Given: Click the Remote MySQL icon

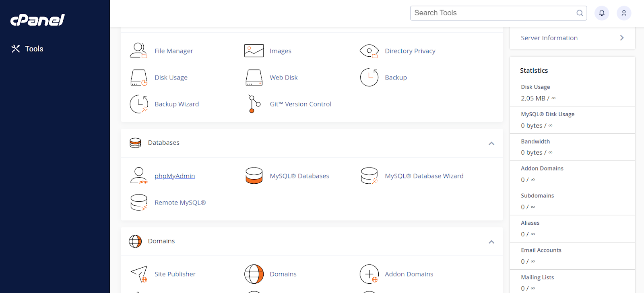Looking at the screenshot, I should click(139, 203).
